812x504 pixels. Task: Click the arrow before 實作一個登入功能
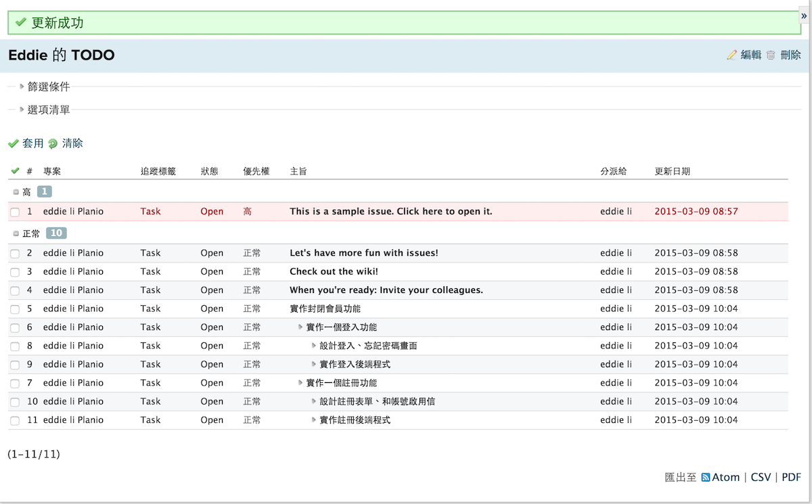(300, 327)
